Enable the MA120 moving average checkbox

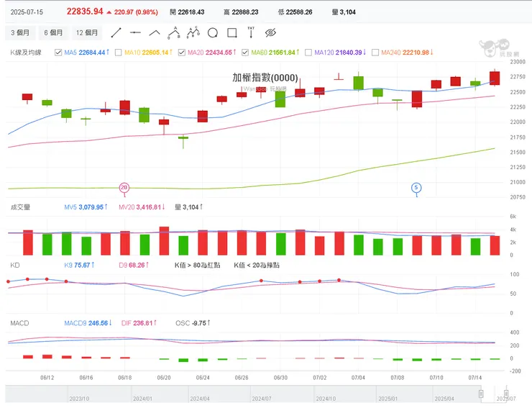(308, 53)
